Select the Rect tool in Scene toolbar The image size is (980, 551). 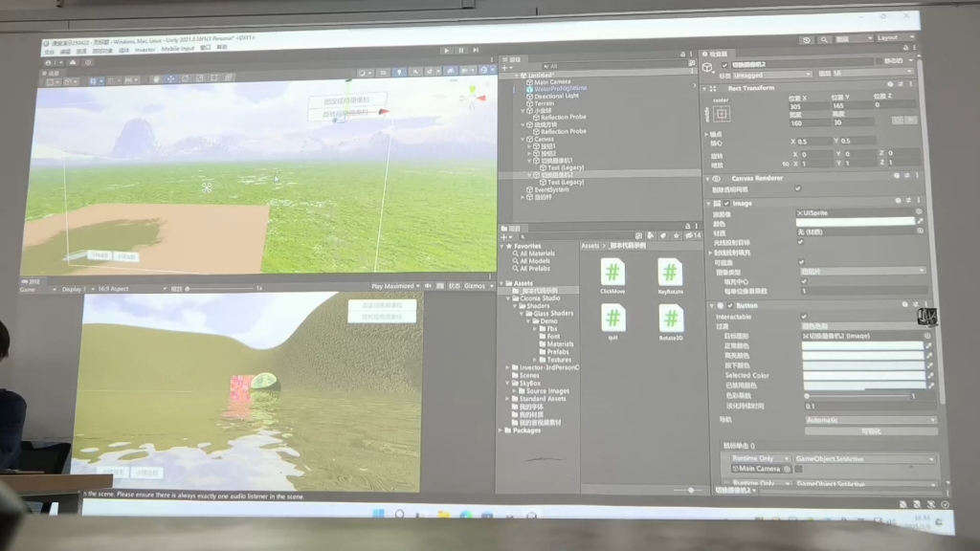click(214, 78)
